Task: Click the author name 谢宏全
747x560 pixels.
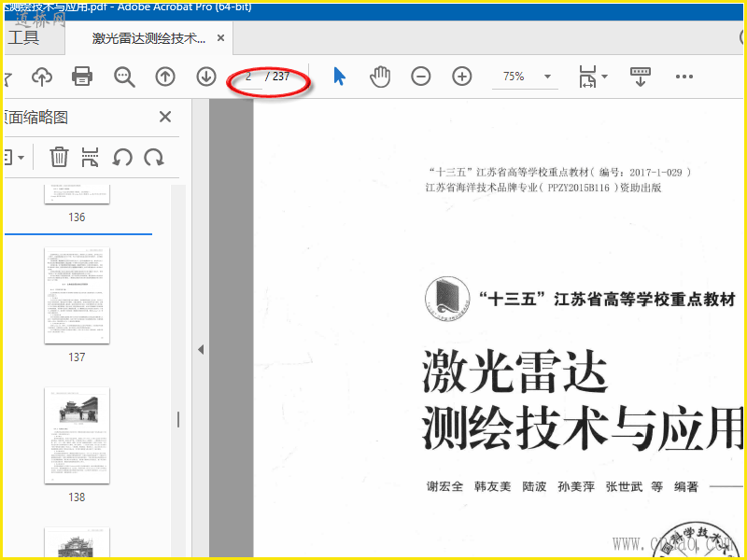Action: 445,486
